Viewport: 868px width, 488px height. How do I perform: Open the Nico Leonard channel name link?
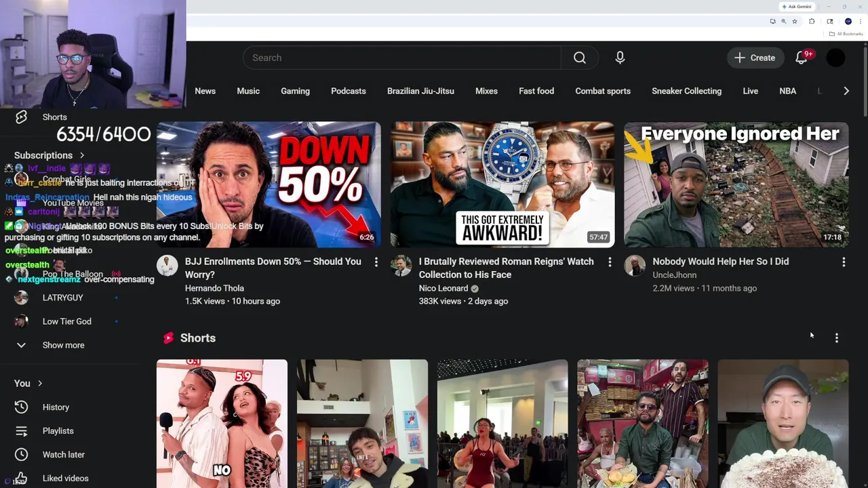pyautogui.click(x=443, y=288)
